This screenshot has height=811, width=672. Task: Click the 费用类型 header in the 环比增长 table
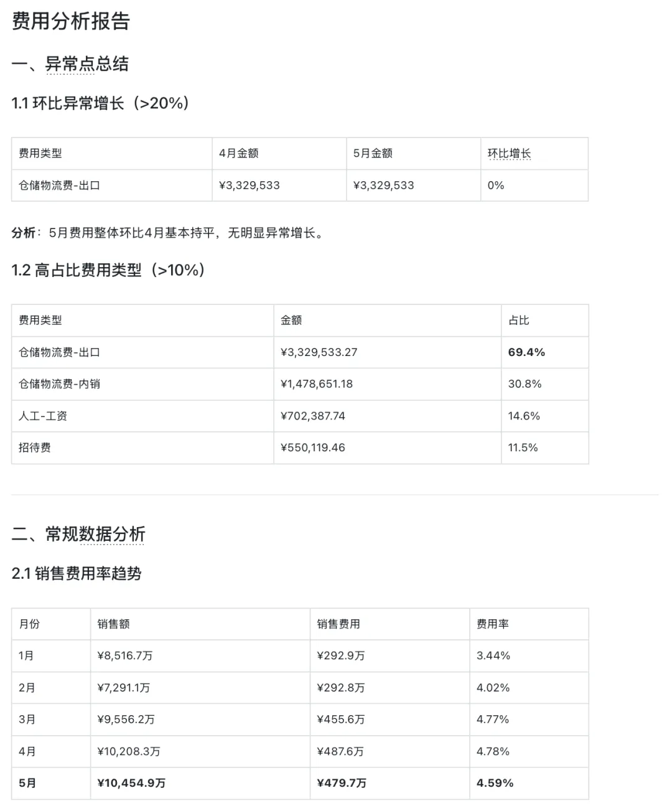pyautogui.click(x=40, y=153)
